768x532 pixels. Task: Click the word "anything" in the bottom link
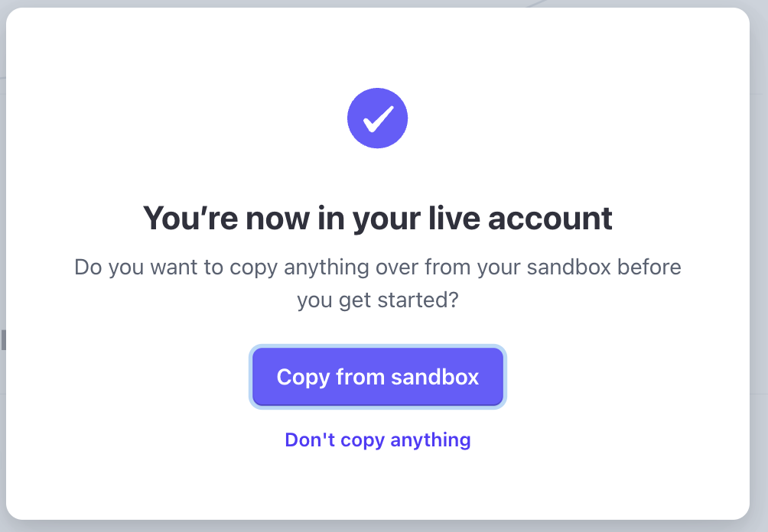pos(431,440)
